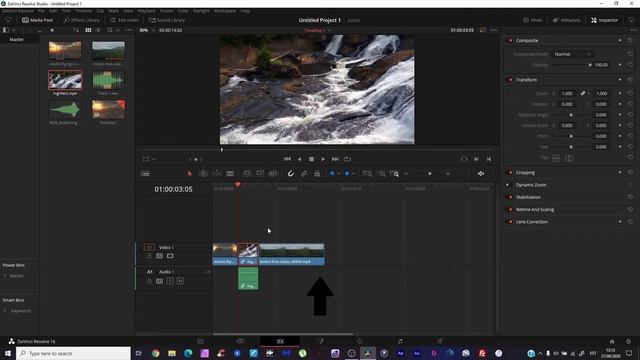The height and width of the screenshot is (360, 640).
Task: Play the timeline in reverse
Action: (x=300, y=159)
